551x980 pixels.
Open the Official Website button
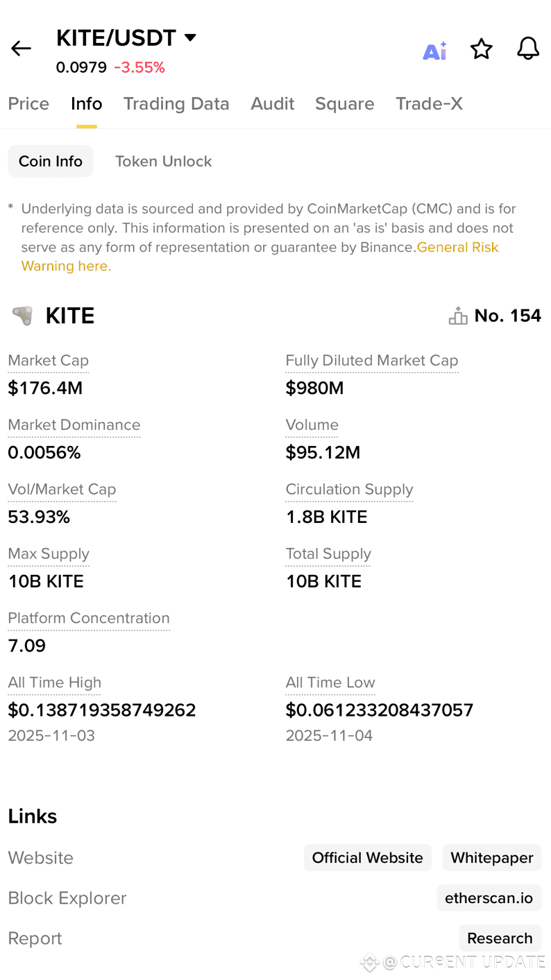(x=367, y=858)
